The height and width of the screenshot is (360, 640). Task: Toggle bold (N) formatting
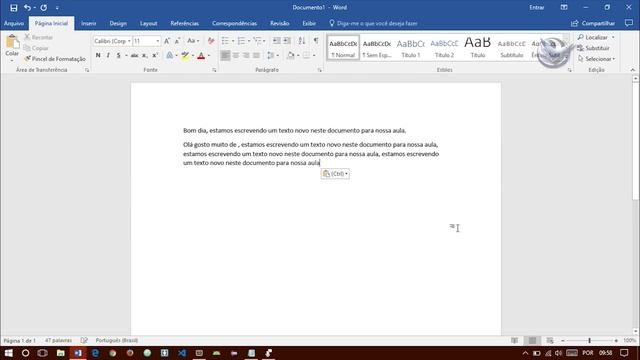98,56
